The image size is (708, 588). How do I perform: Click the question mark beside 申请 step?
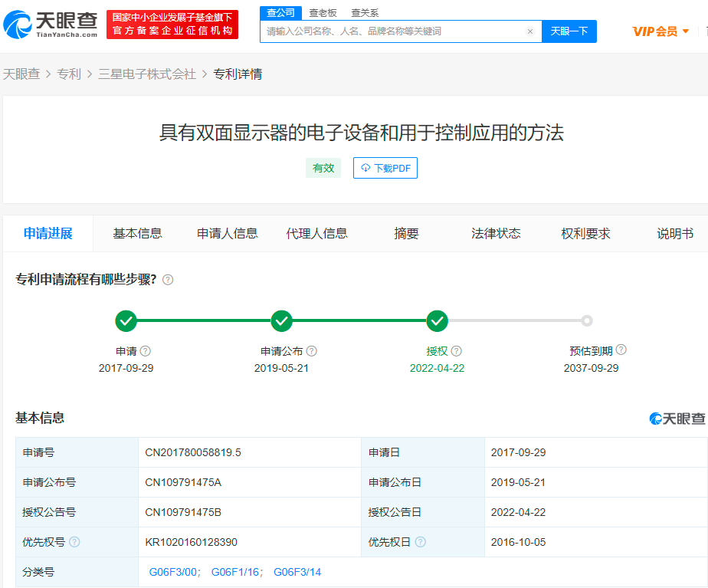point(146,351)
